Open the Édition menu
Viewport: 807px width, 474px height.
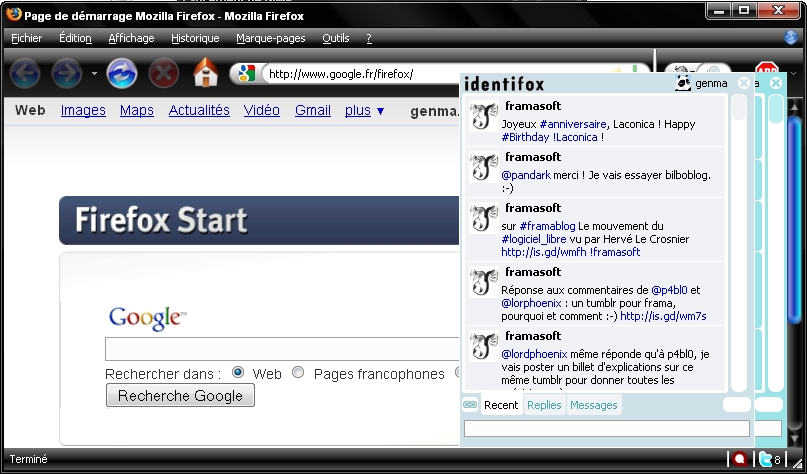(x=75, y=38)
